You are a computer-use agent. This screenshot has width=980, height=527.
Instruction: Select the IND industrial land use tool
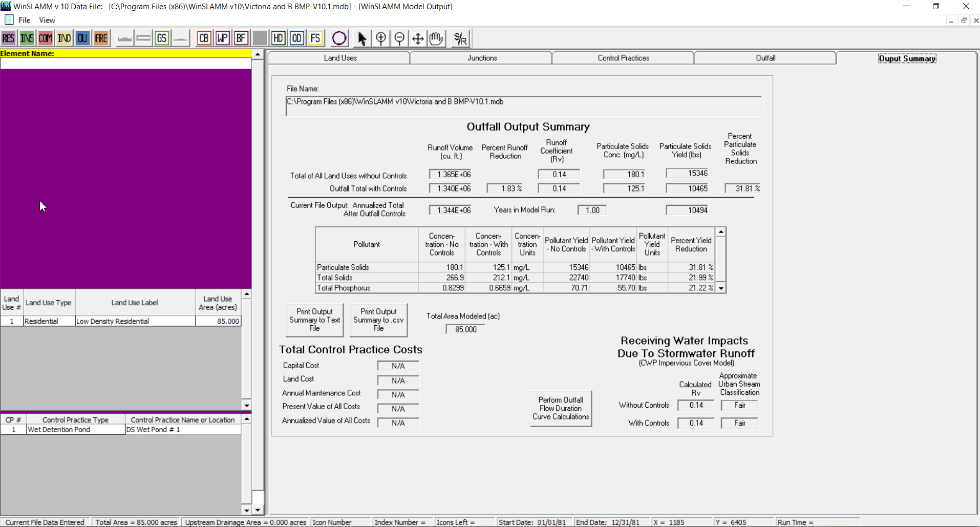pos(64,38)
